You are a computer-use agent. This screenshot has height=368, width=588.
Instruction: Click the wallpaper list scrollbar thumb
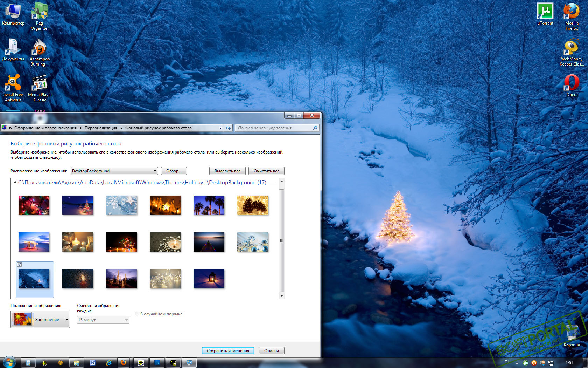coord(281,240)
